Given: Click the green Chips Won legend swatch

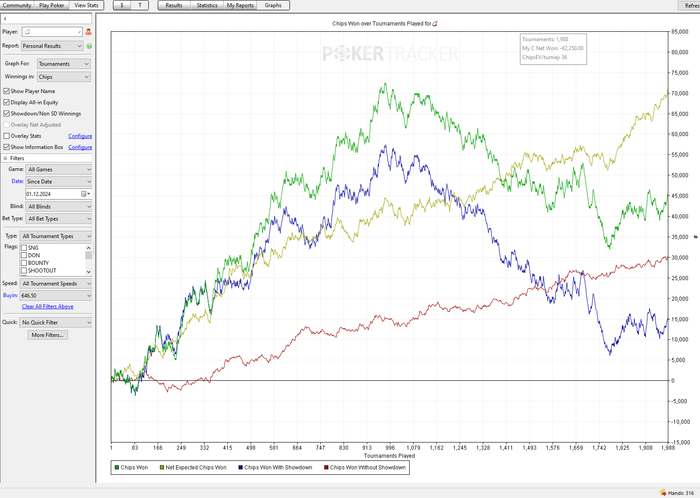Looking at the screenshot, I should click(x=117, y=468).
